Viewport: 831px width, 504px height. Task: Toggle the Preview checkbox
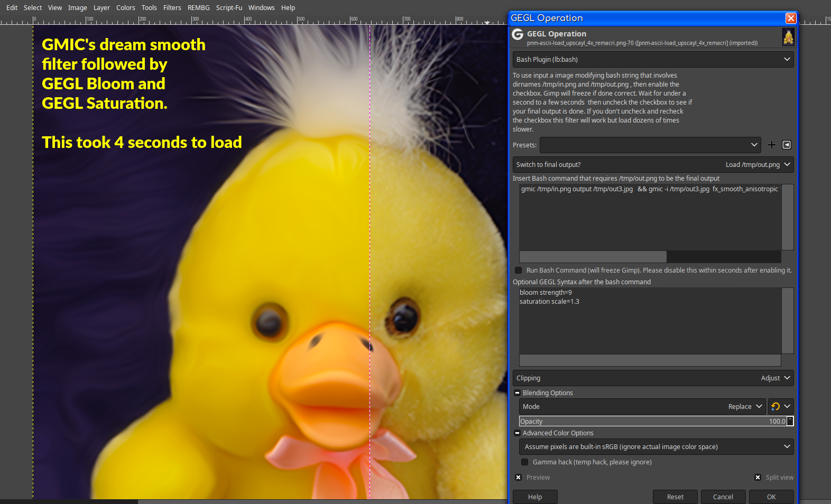(518, 477)
